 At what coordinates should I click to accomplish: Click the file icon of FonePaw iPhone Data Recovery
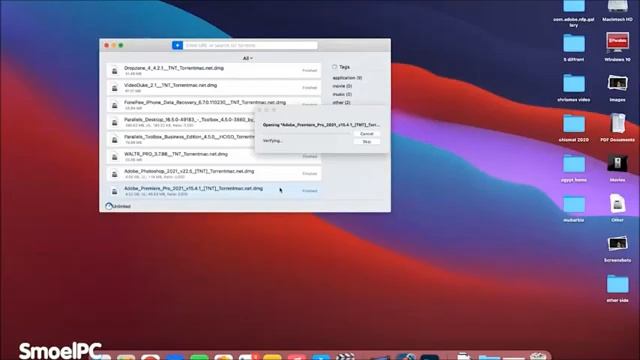coord(115,105)
